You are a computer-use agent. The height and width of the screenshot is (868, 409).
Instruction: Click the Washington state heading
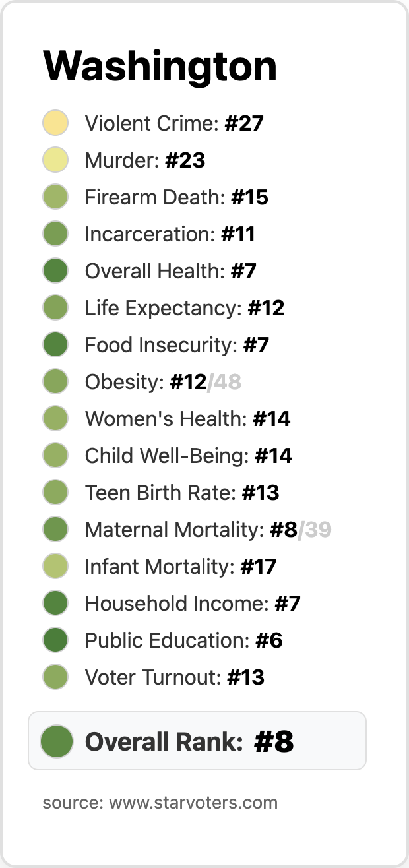coord(160,67)
